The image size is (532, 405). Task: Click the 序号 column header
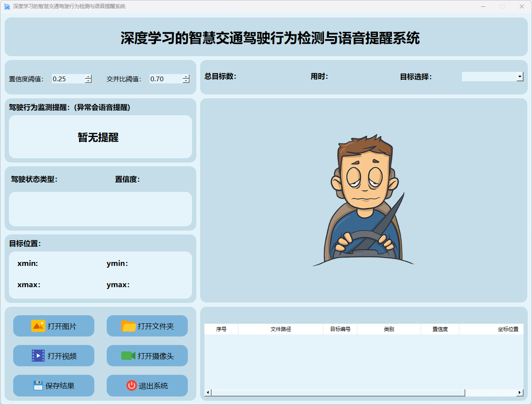[221, 329]
